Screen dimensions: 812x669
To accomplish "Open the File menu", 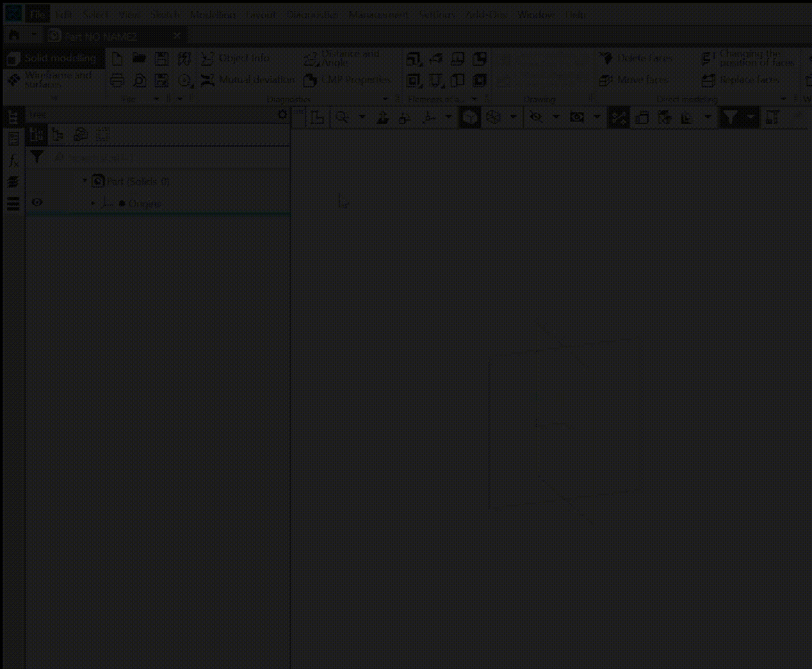I will [38, 14].
